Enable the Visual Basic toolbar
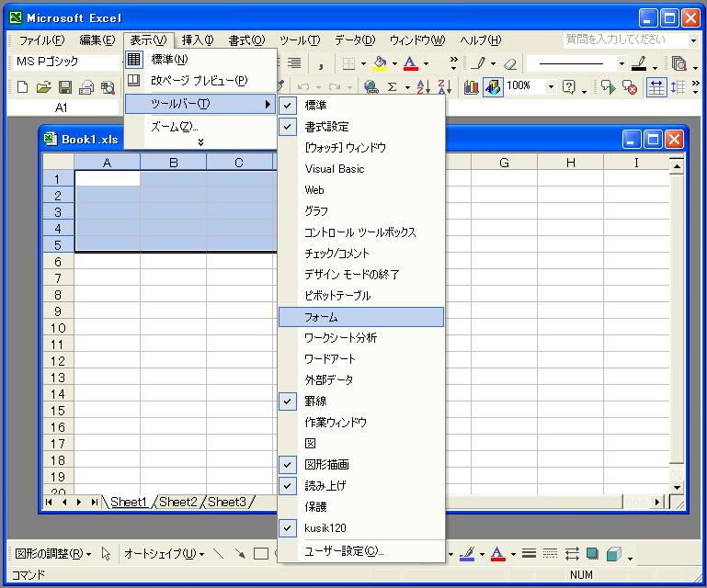Image resolution: width=707 pixels, height=588 pixels. pyautogui.click(x=360, y=169)
